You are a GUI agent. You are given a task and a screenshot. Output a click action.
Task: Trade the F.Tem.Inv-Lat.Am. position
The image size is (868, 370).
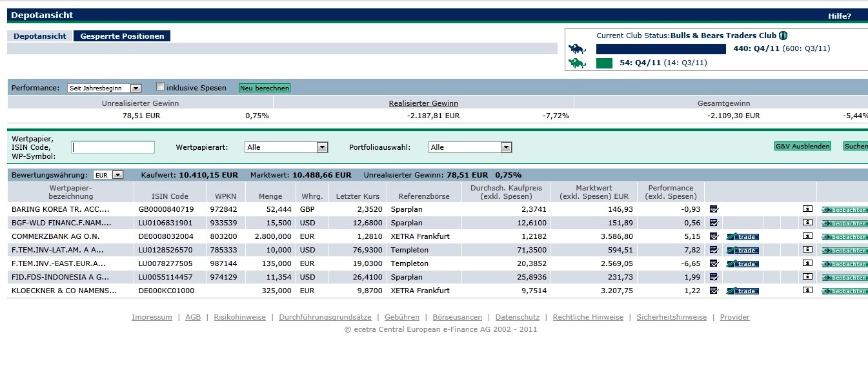pos(742,250)
